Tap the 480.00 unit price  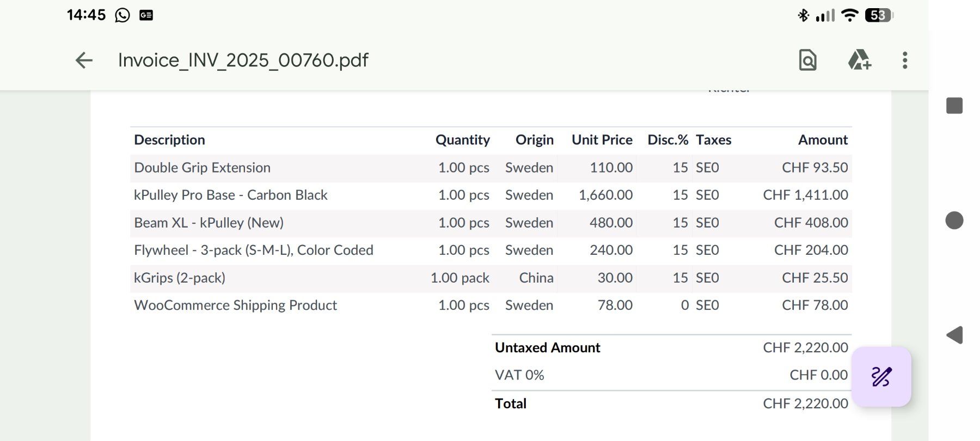[x=611, y=223]
